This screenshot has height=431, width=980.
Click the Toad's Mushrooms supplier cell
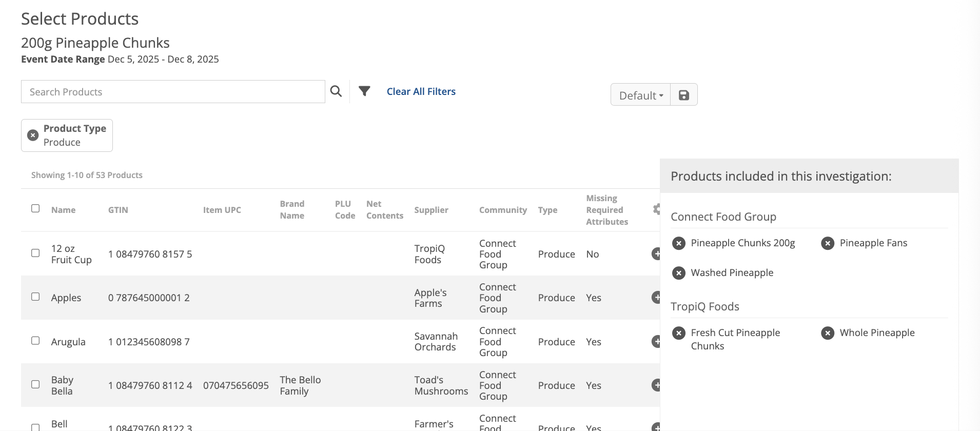441,385
